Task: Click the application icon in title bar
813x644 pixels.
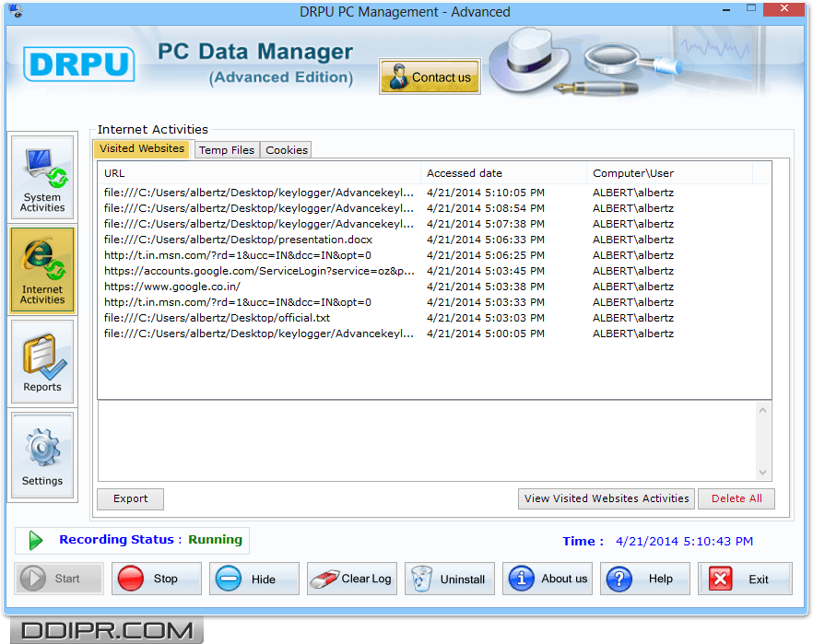Action: (x=16, y=11)
